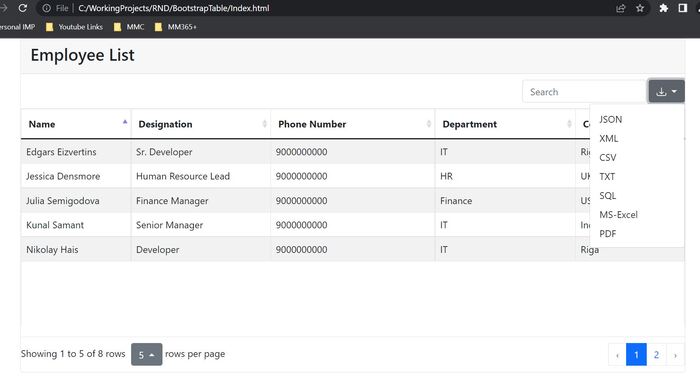The width and height of the screenshot is (700, 376).
Task: Toggle browser side panel icon
Action: point(683,8)
